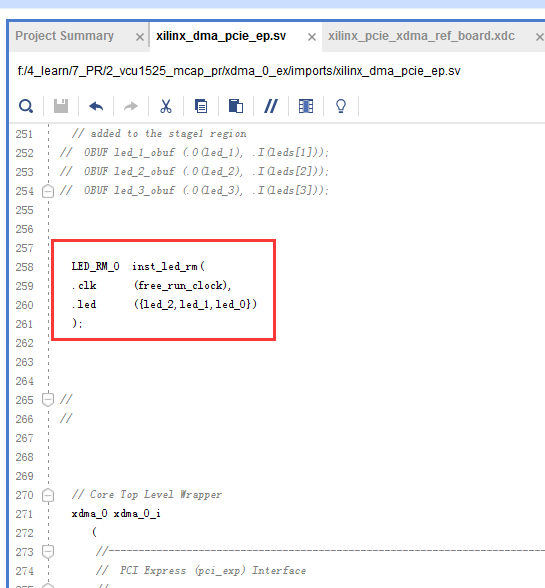Viewport: 545px width, 588px height.
Task: Collapse the fold marker at line 270
Action: point(48,495)
